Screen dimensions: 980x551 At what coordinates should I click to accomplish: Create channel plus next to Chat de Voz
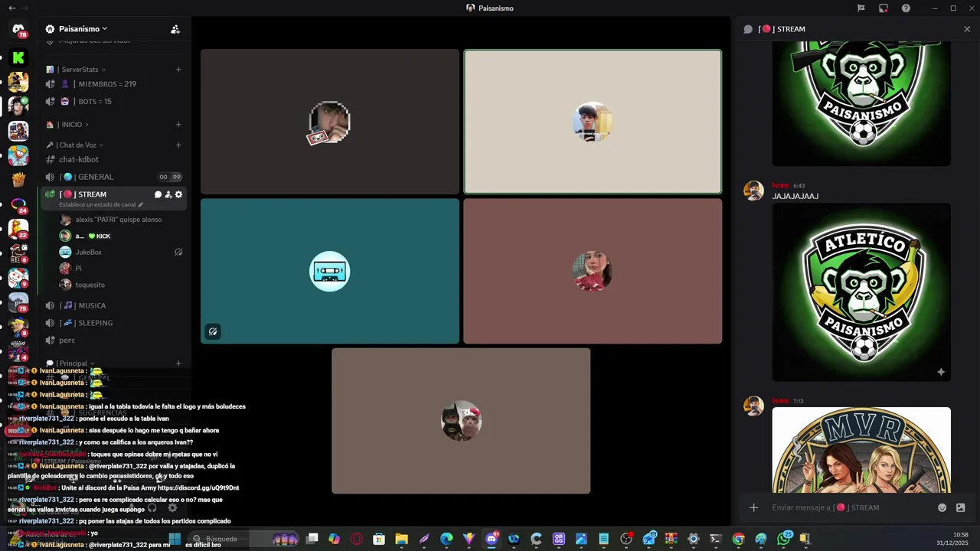pos(178,145)
